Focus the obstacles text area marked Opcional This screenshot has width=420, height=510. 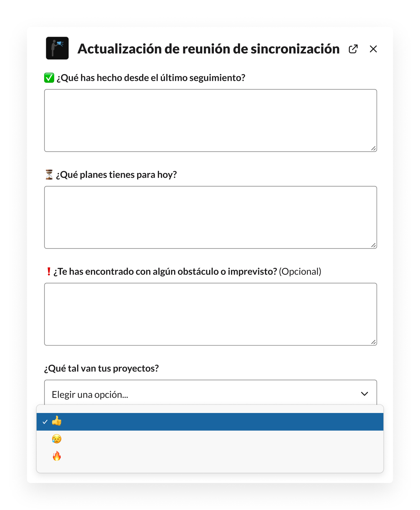click(211, 314)
